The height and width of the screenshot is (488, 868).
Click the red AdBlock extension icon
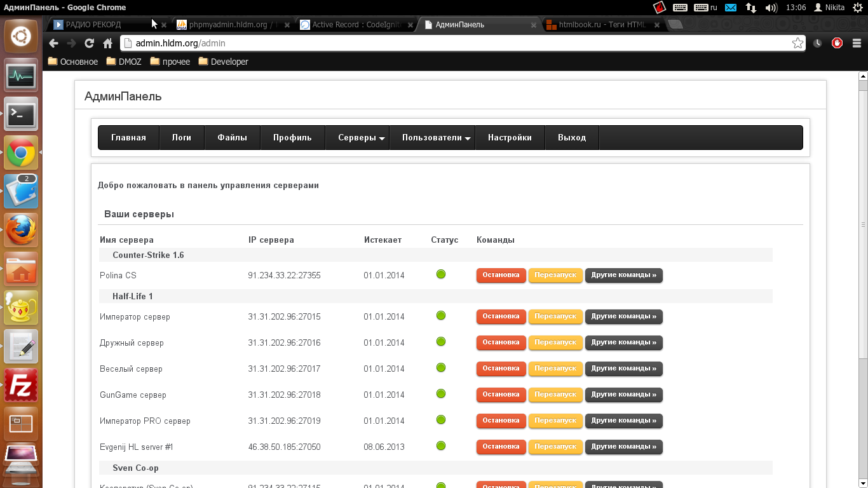click(x=837, y=43)
